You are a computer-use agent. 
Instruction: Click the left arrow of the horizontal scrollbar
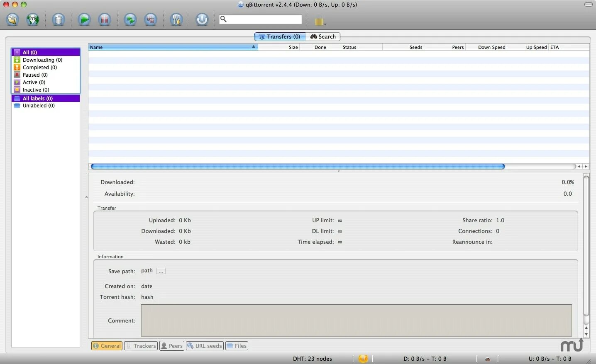click(579, 166)
